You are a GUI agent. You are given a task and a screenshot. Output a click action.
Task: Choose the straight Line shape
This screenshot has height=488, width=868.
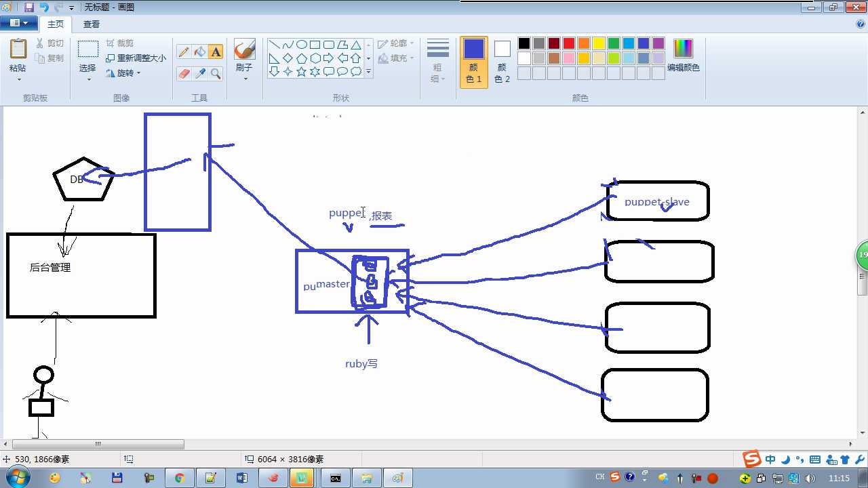(274, 45)
